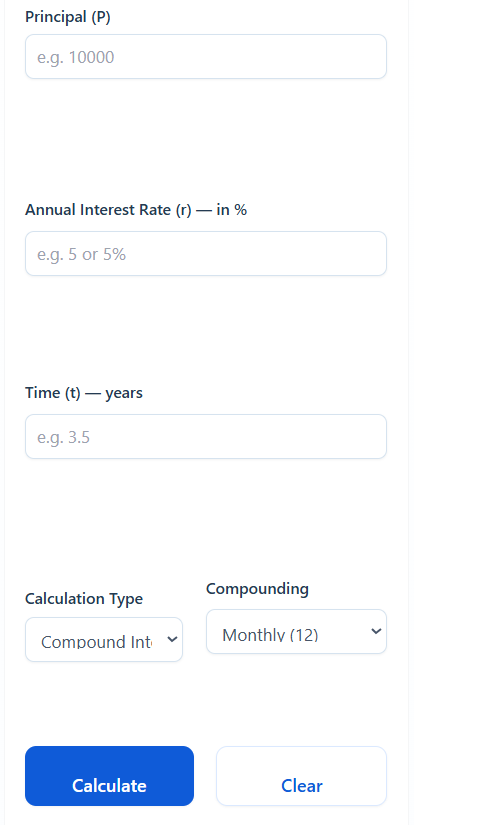Click the "Compounding" label text
Image resolution: width=499 pixels, height=825 pixels.
pyautogui.click(x=257, y=589)
